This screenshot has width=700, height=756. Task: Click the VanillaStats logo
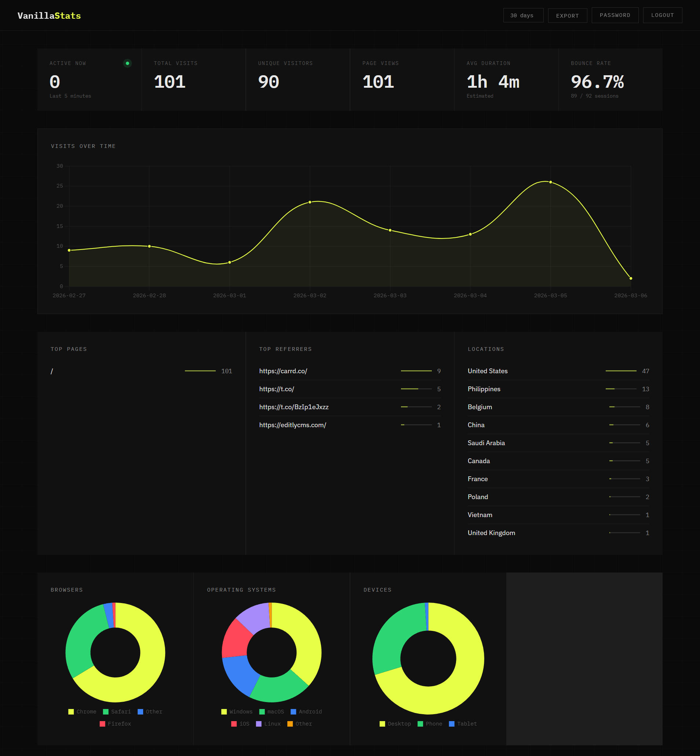click(49, 15)
